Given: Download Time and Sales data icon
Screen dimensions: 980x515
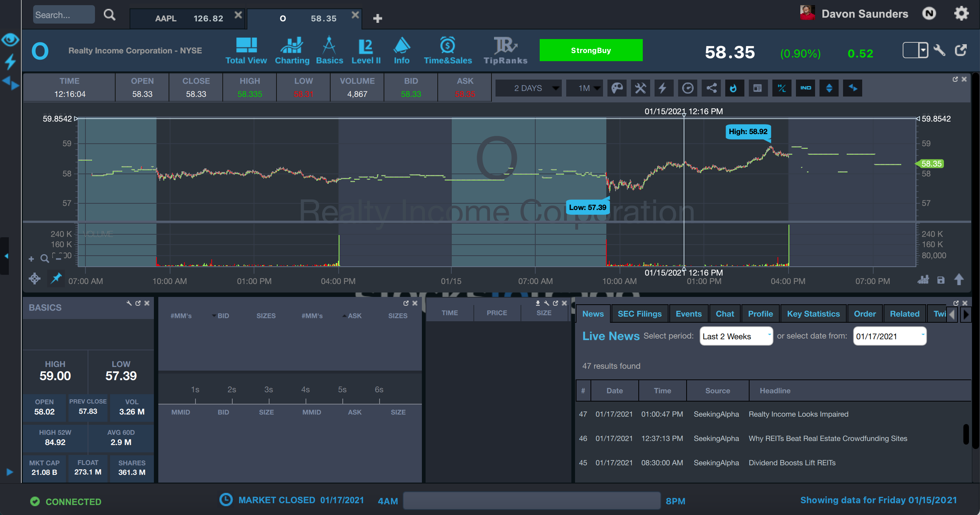Looking at the screenshot, I should tap(537, 303).
